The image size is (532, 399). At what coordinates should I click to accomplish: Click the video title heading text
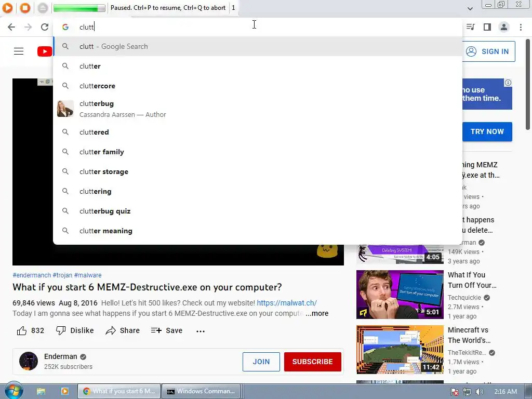(147, 287)
